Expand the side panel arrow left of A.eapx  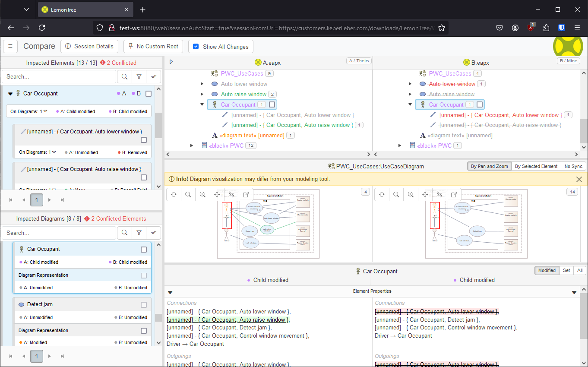[171, 62]
